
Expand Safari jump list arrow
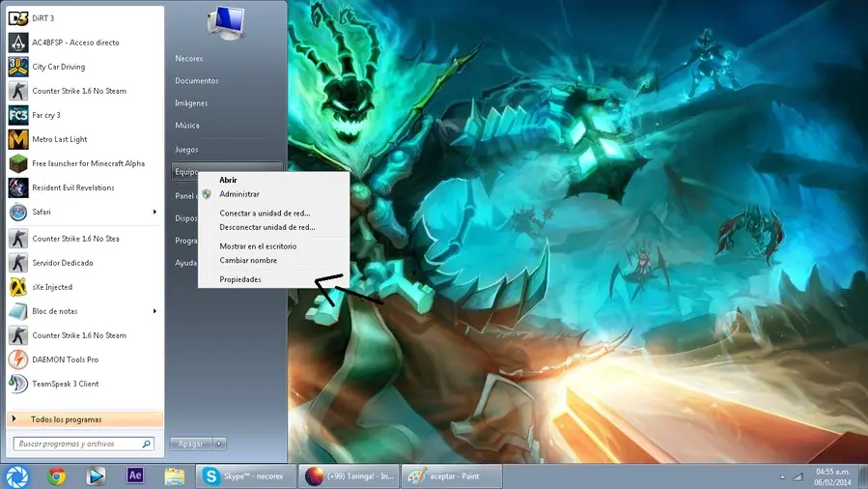(x=155, y=212)
